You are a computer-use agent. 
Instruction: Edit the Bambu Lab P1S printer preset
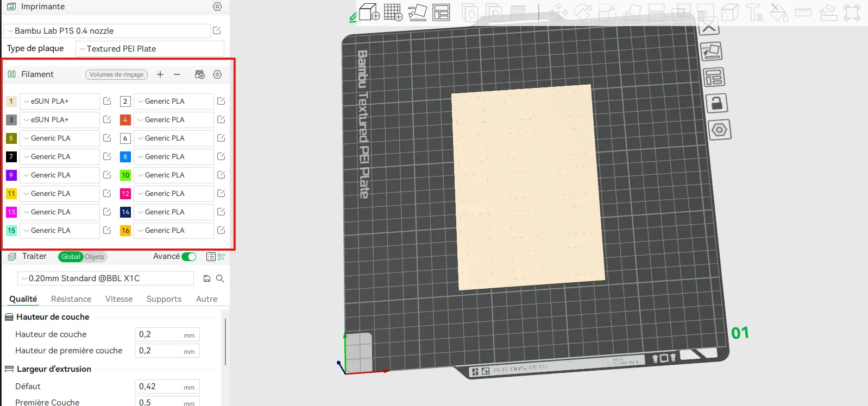tap(217, 30)
